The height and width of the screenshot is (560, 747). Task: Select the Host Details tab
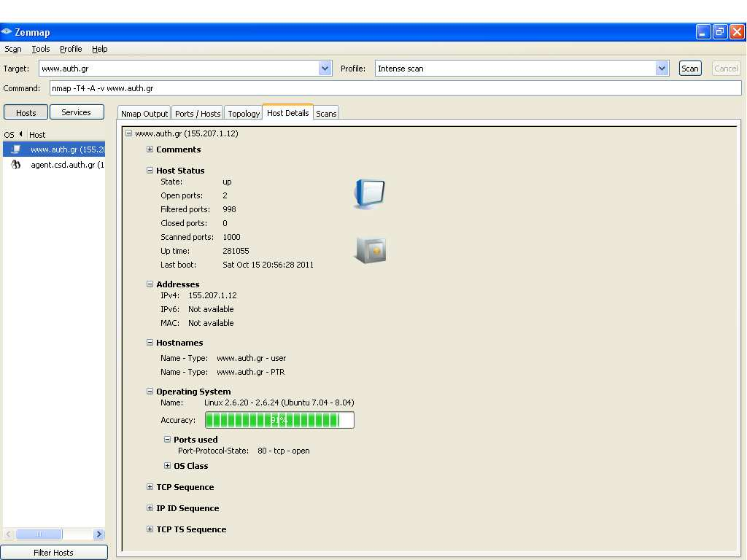point(287,112)
